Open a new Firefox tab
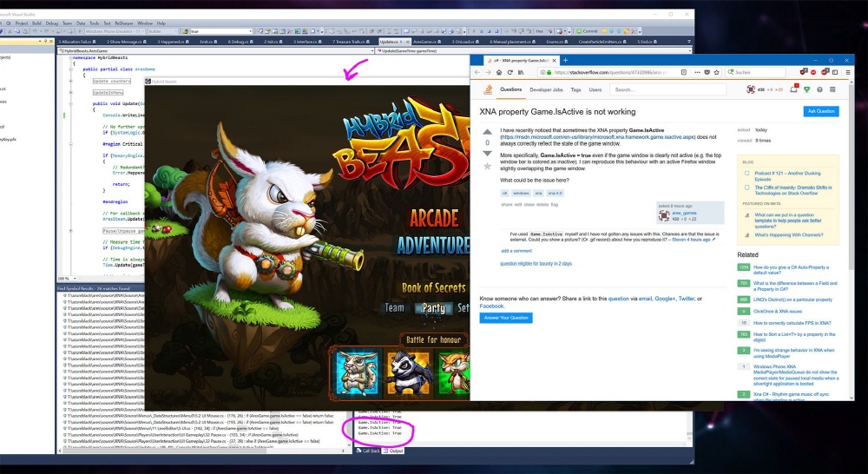This screenshot has height=474, width=868. pyautogui.click(x=565, y=60)
